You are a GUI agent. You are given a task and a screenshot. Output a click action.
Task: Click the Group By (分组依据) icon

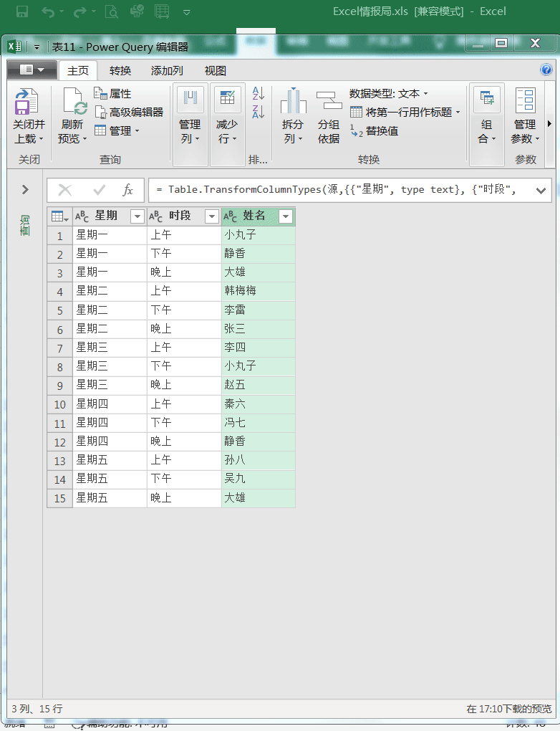click(x=329, y=102)
